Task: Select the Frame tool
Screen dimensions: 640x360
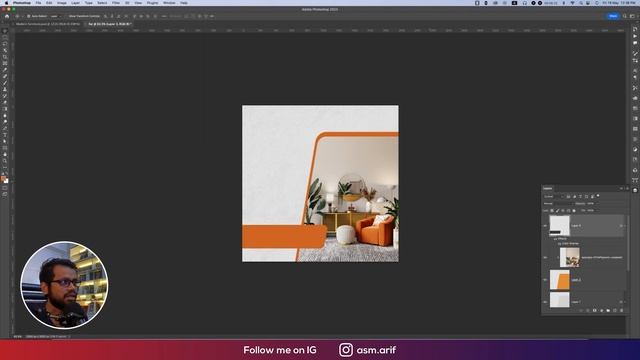Action: (x=5, y=64)
